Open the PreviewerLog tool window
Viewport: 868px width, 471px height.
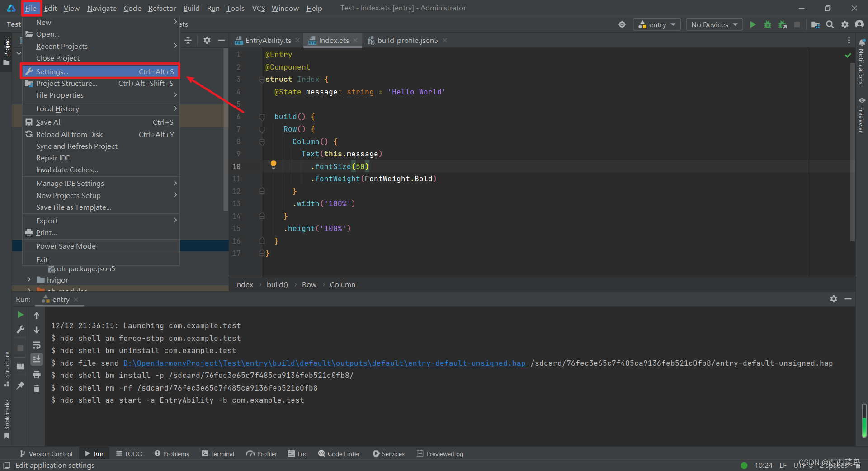point(440,453)
